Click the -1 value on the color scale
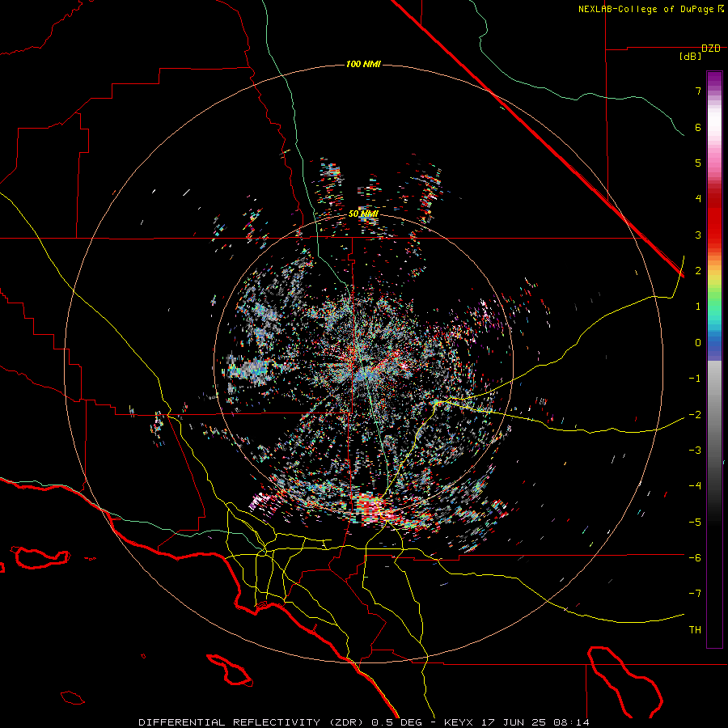Viewport: 728px width, 728px height. click(x=695, y=379)
